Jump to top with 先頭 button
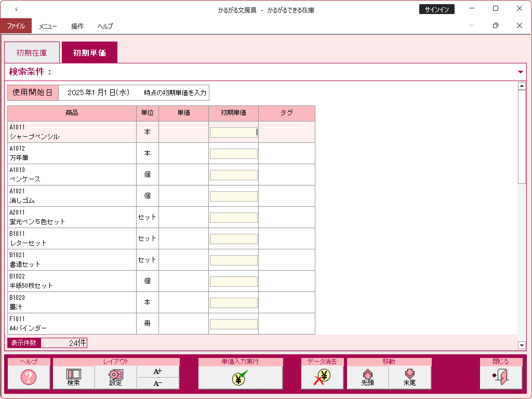This screenshot has height=399, width=532. pos(368,377)
